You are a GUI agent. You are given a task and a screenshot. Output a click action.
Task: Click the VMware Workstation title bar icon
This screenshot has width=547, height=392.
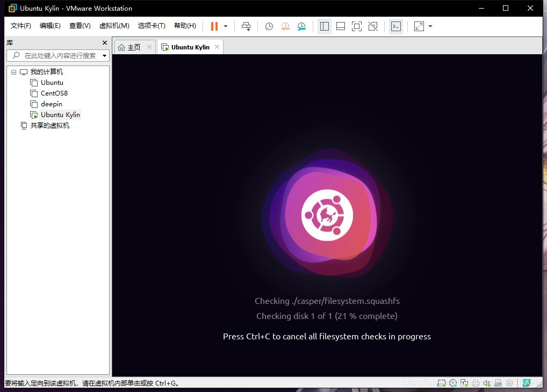coord(12,8)
